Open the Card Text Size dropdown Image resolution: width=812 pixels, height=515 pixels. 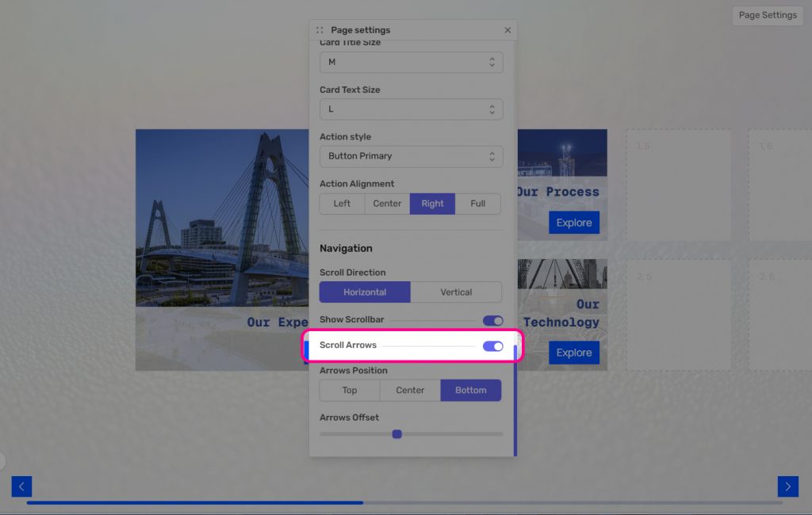(411, 109)
